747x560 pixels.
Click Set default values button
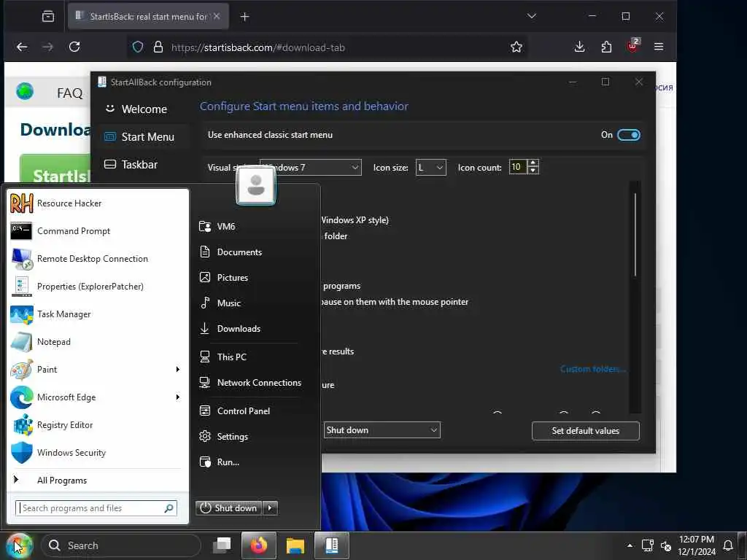pos(586,431)
